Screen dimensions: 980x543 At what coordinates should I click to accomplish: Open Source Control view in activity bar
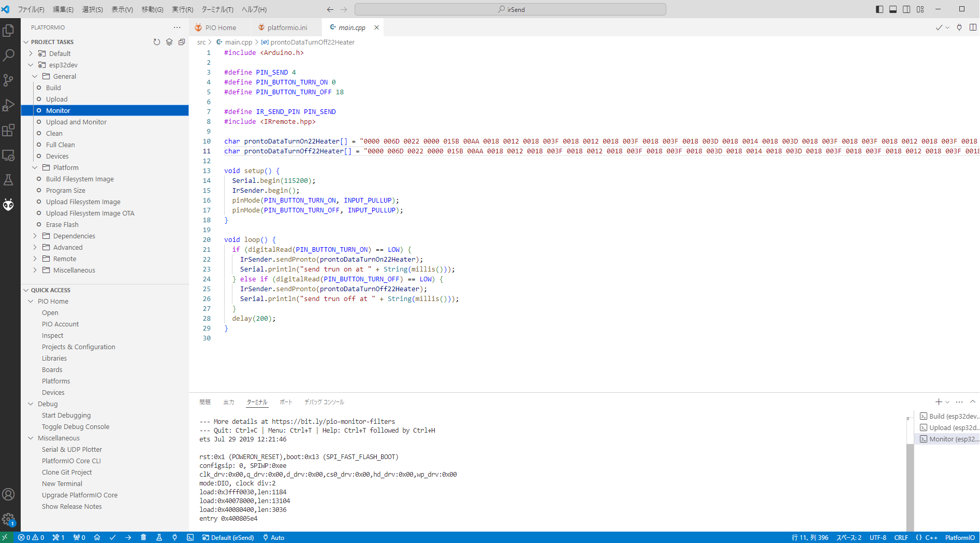(x=8, y=80)
